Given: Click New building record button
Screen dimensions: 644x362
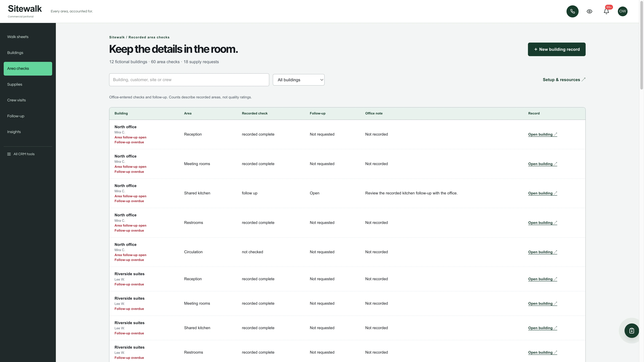Looking at the screenshot, I should 556,49.
